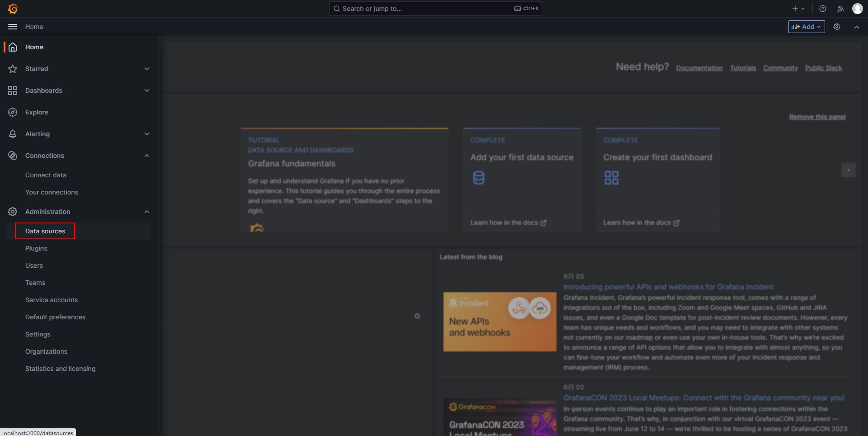Open Your connections menu item
This screenshot has height=436, width=868.
click(x=52, y=192)
